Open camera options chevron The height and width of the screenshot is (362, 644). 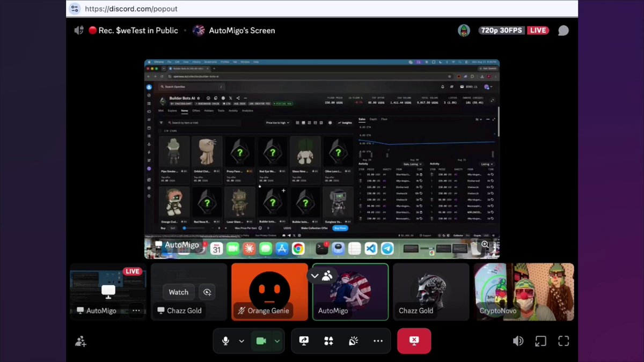pos(277,341)
